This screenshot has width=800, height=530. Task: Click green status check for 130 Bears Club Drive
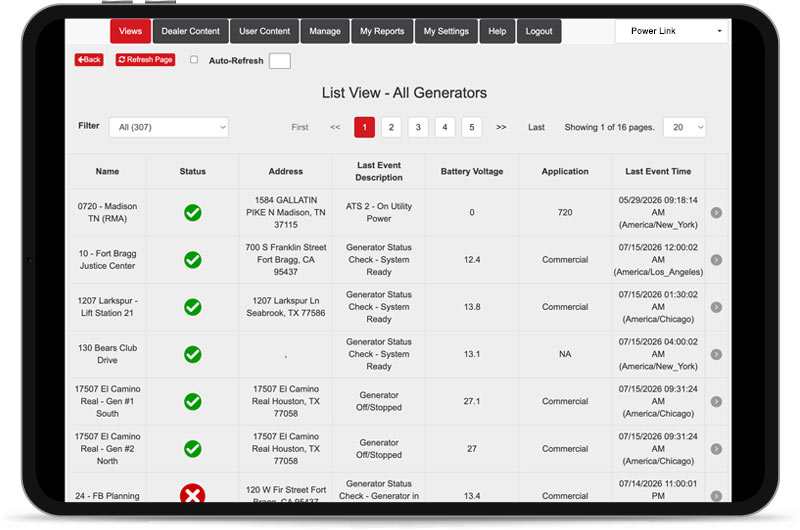192,354
